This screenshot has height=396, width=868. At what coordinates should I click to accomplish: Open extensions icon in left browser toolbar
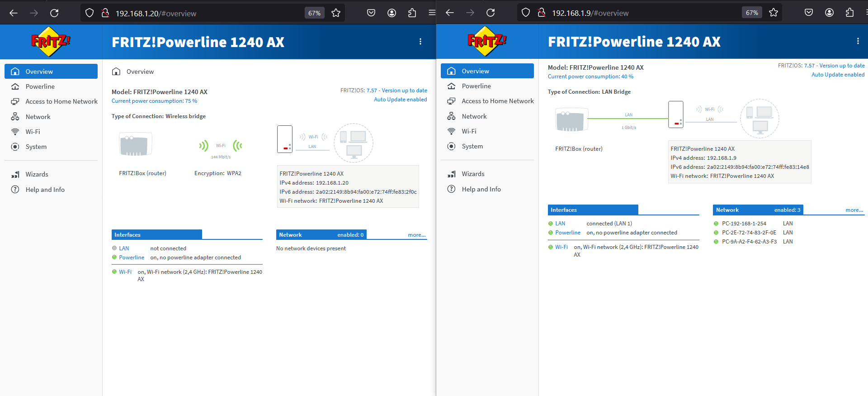tap(412, 13)
